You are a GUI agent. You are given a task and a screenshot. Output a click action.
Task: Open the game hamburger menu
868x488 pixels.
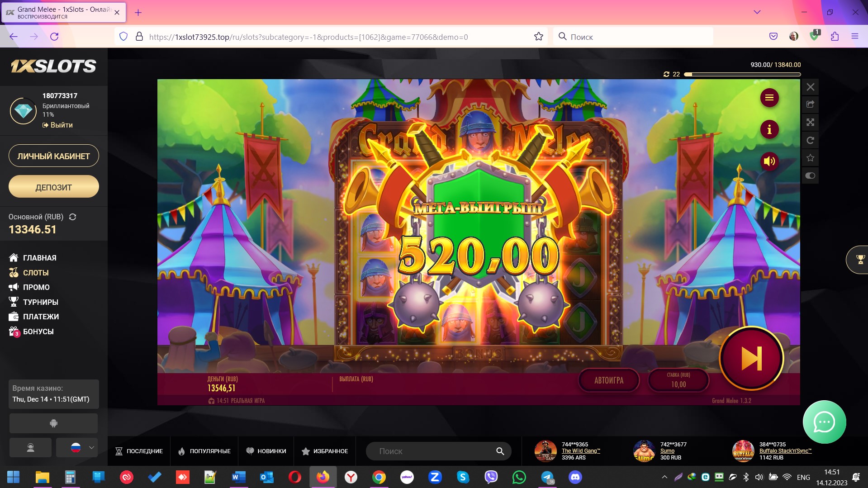click(x=769, y=98)
